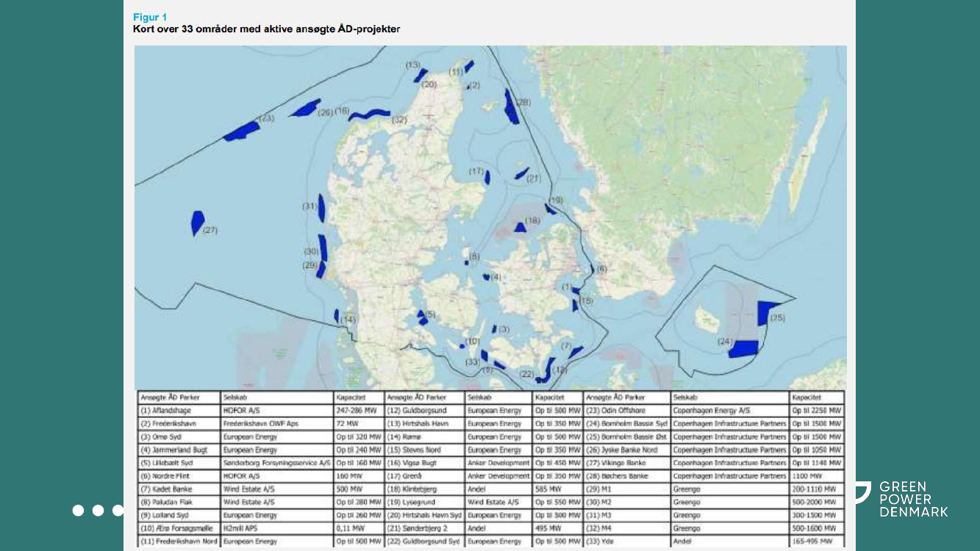
Task: Click blue area 26 Jyske Banke Nord
Action: 305,109
